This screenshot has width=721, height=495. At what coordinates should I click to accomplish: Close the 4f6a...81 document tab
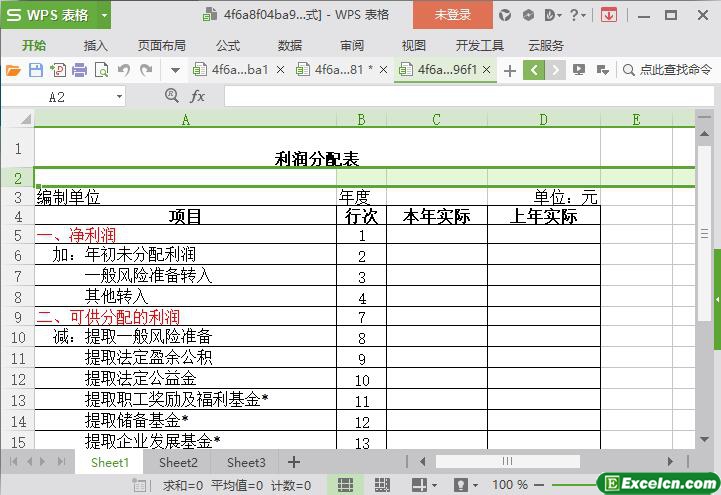click(383, 70)
